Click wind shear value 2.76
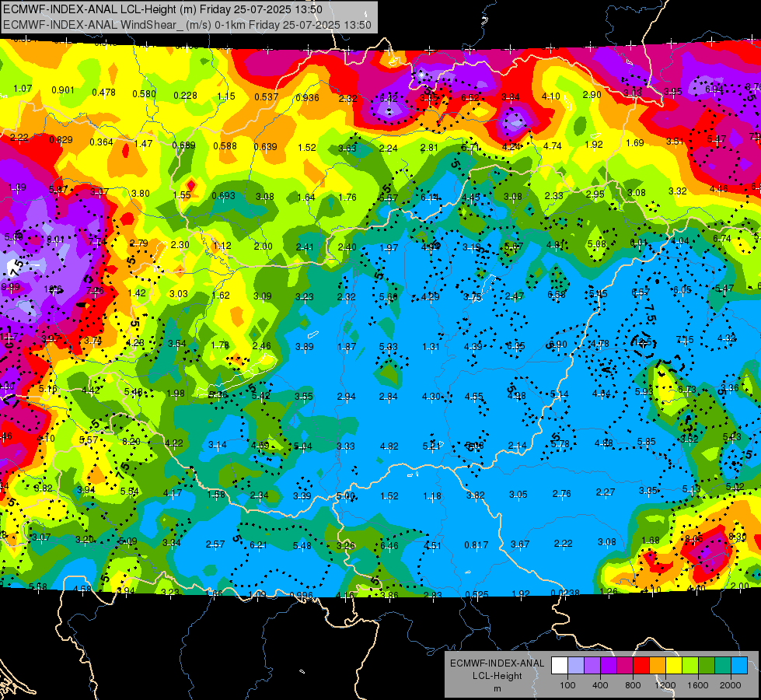The image size is (761, 700). click(x=561, y=494)
